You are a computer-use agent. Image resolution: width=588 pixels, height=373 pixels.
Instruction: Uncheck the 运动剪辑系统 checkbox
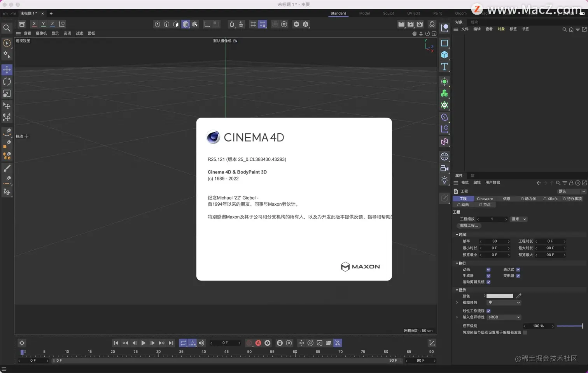(488, 282)
